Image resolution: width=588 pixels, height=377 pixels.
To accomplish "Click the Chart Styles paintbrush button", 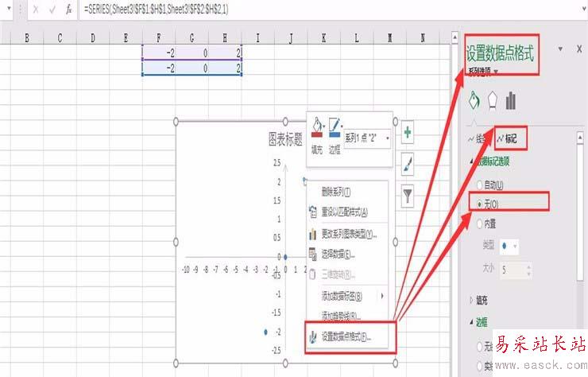I will (x=408, y=164).
